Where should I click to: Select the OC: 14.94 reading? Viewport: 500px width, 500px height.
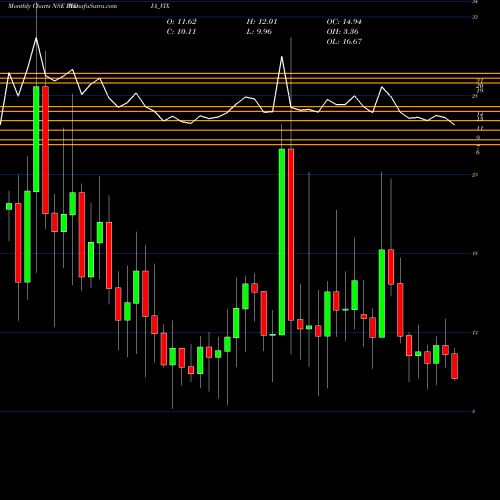[x=344, y=22]
